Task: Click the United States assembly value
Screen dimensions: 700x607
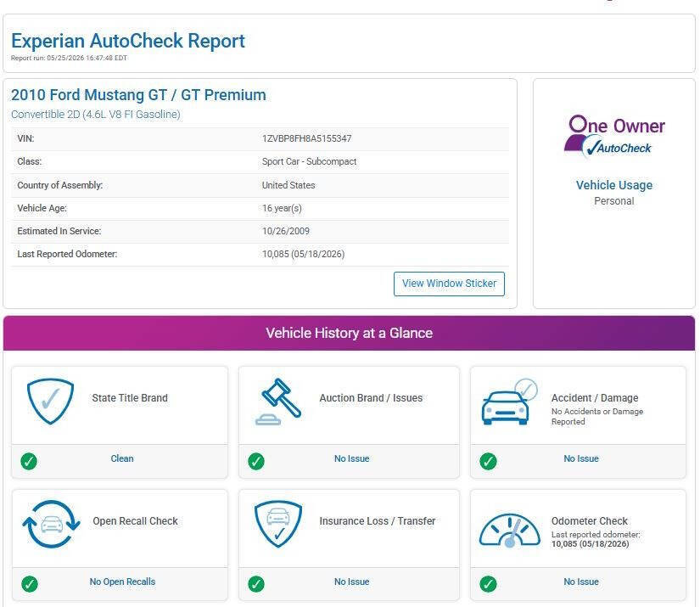Action: [x=288, y=185]
